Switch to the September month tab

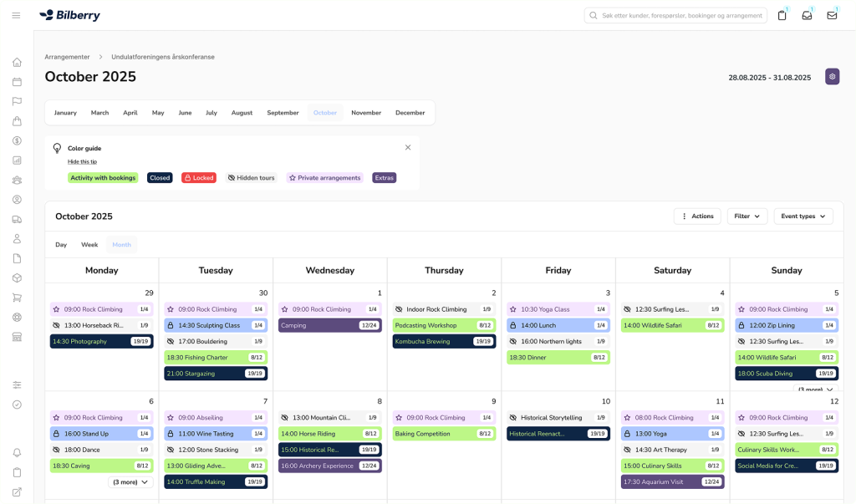(x=283, y=113)
